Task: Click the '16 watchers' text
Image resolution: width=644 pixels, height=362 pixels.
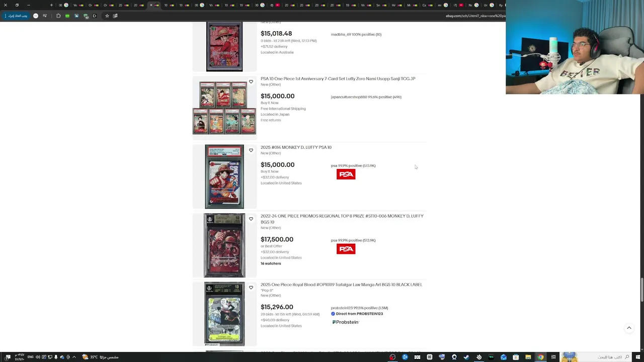Action: 271,263
